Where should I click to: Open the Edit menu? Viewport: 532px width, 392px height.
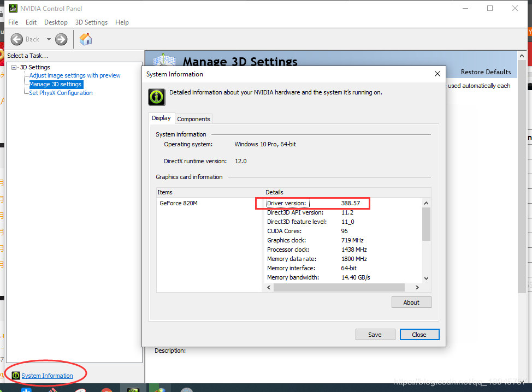coord(31,22)
